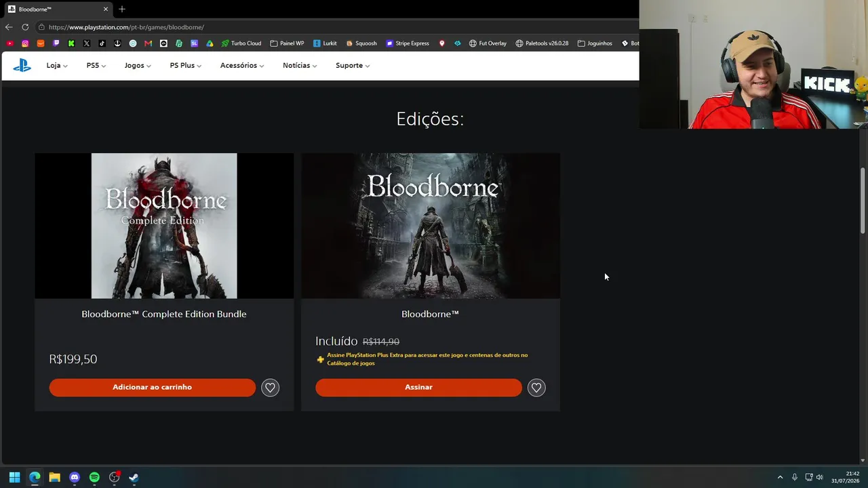
Task: Open the Stripe Express bookmark
Action: pyautogui.click(x=408, y=43)
